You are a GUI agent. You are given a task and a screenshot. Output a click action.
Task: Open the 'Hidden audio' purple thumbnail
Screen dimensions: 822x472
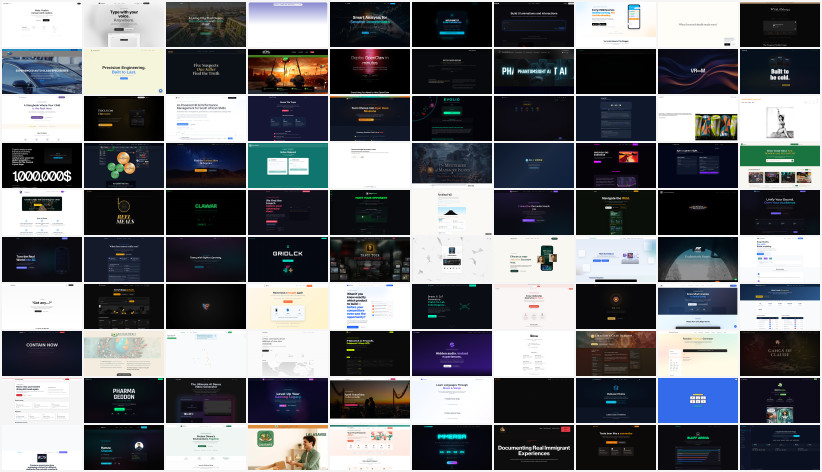pos(452,353)
